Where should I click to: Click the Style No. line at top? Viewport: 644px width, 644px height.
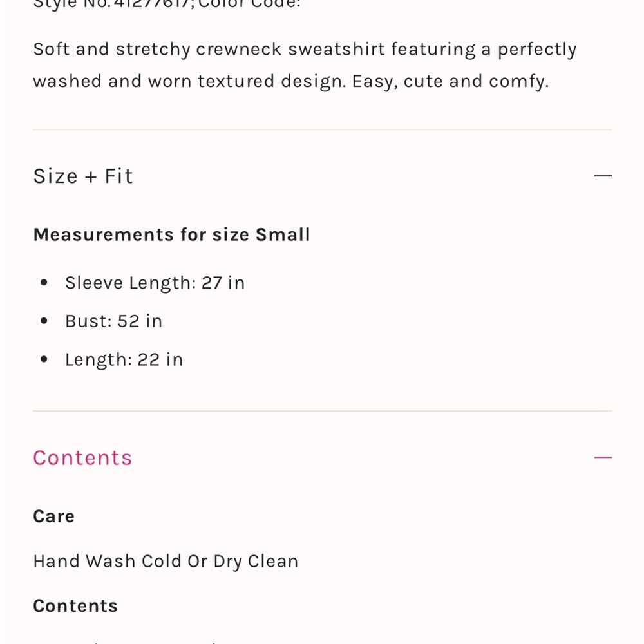pyautogui.click(x=167, y=4)
